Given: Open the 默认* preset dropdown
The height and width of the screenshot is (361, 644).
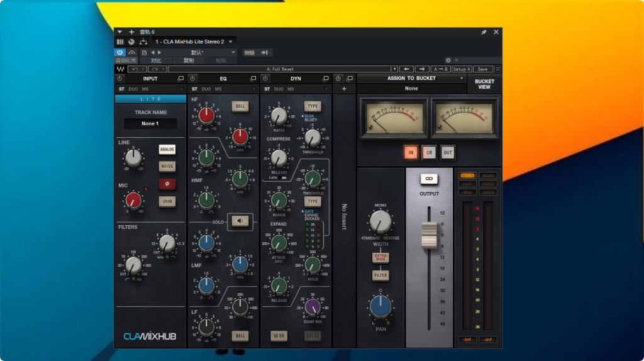Looking at the screenshot, I should [x=201, y=53].
